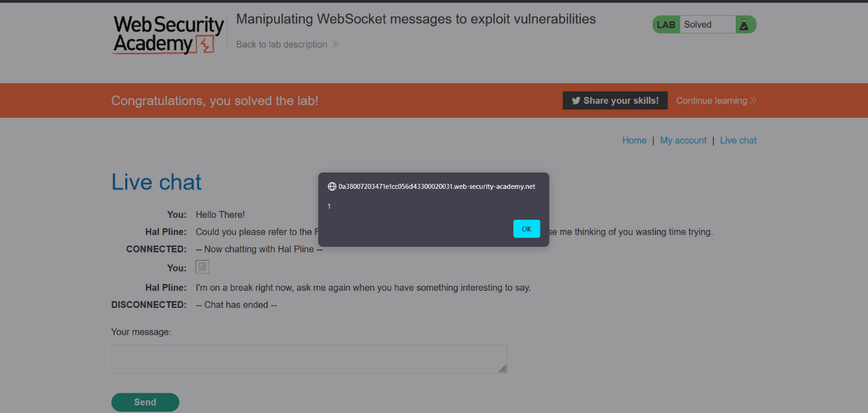Click the lab flask icon in the Solved banner
868x413 pixels.
point(743,24)
